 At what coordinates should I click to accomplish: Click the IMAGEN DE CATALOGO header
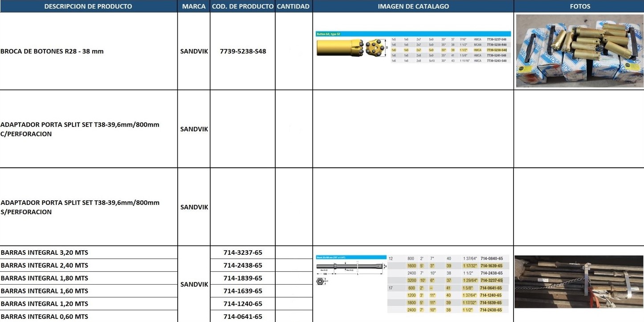[413, 6]
